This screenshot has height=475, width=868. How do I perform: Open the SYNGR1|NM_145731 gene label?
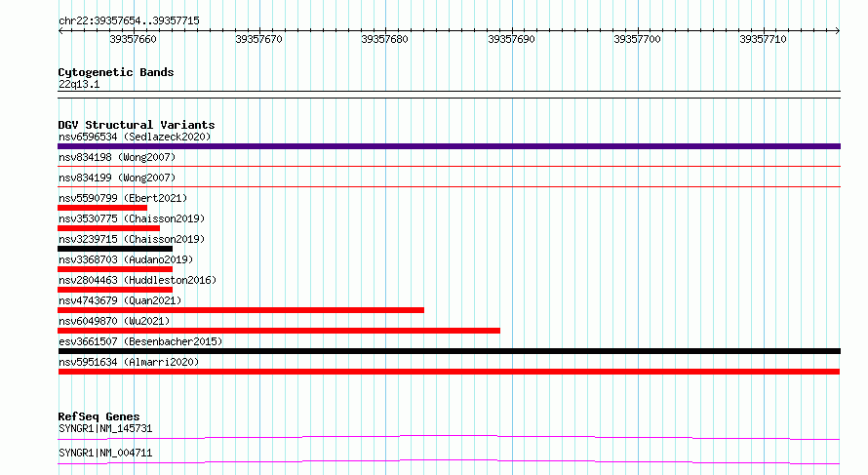tap(105, 428)
